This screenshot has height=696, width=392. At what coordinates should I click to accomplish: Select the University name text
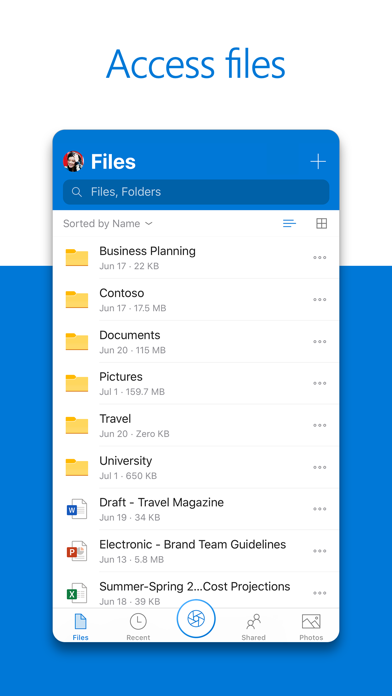point(126,461)
